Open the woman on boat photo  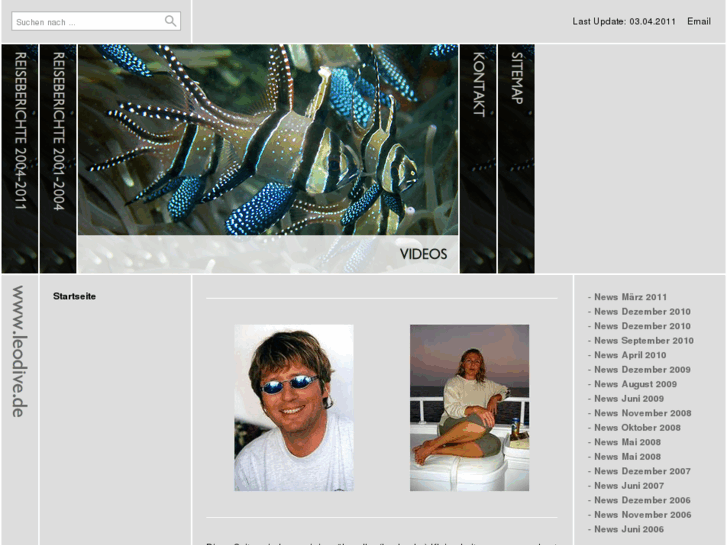point(469,408)
